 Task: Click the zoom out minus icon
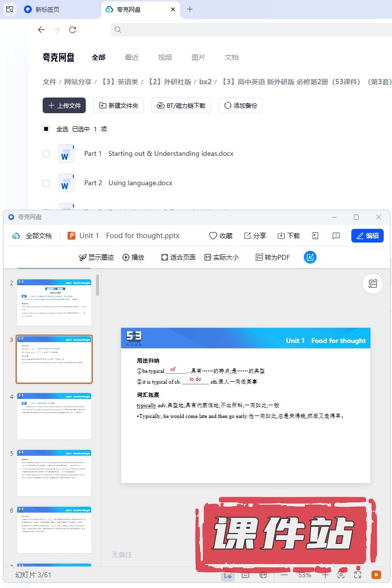click(284, 575)
